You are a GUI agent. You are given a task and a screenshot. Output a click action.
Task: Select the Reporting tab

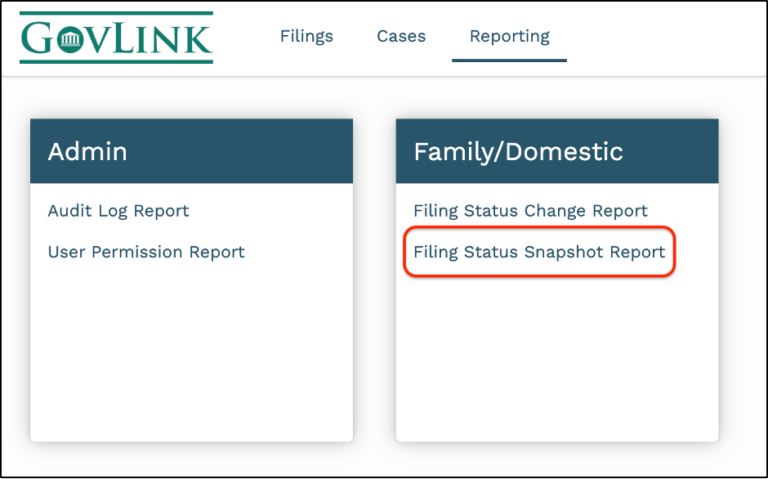tap(509, 36)
